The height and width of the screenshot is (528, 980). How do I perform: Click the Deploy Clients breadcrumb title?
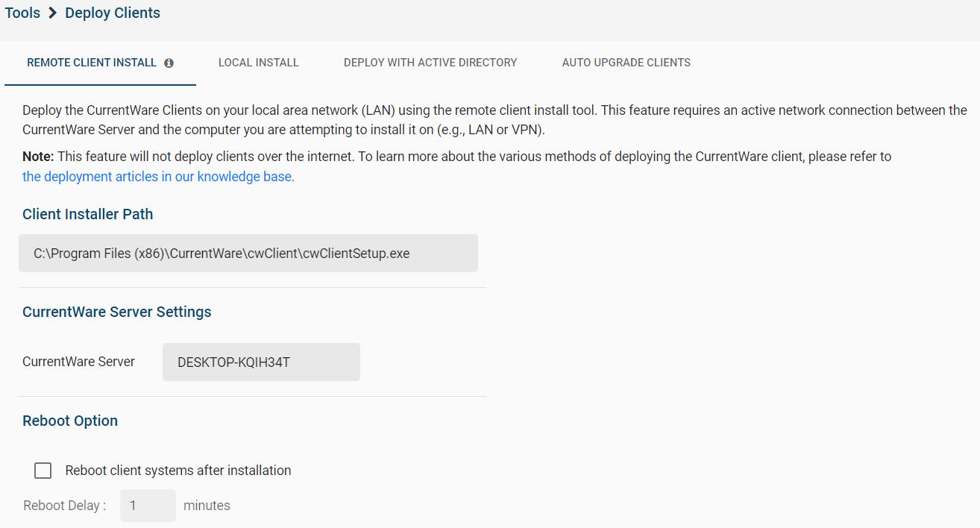tap(113, 13)
